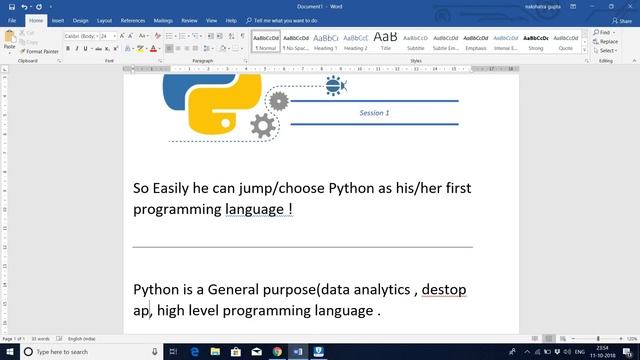The width and height of the screenshot is (640, 360).
Task: Click the taskbar search box
Action: [x=91, y=352]
